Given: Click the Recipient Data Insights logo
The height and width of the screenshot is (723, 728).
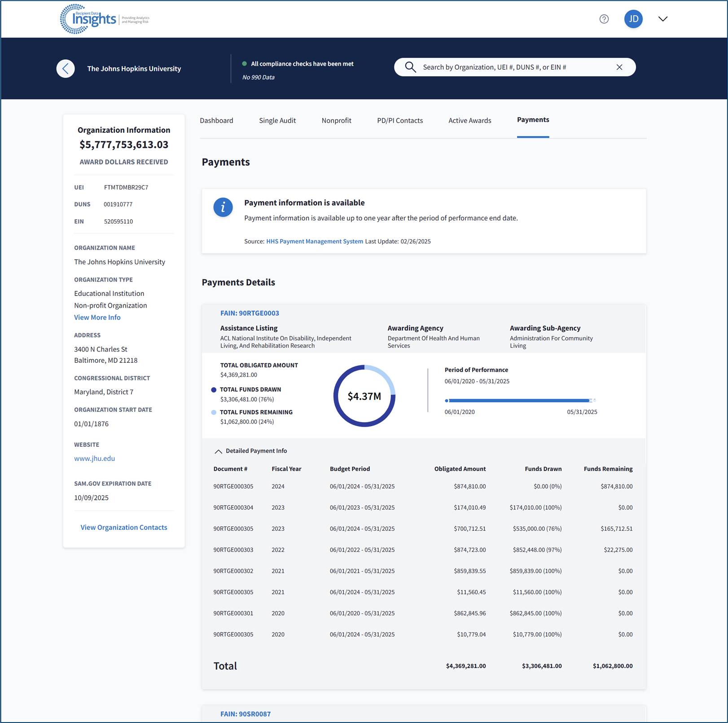Looking at the screenshot, I should pos(105,19).
